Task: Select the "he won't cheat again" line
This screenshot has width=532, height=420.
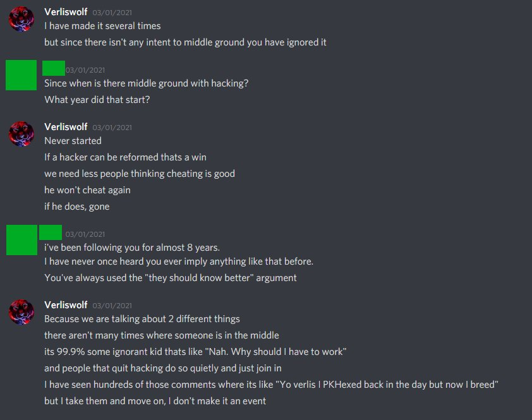Action: tap(87, 189)
